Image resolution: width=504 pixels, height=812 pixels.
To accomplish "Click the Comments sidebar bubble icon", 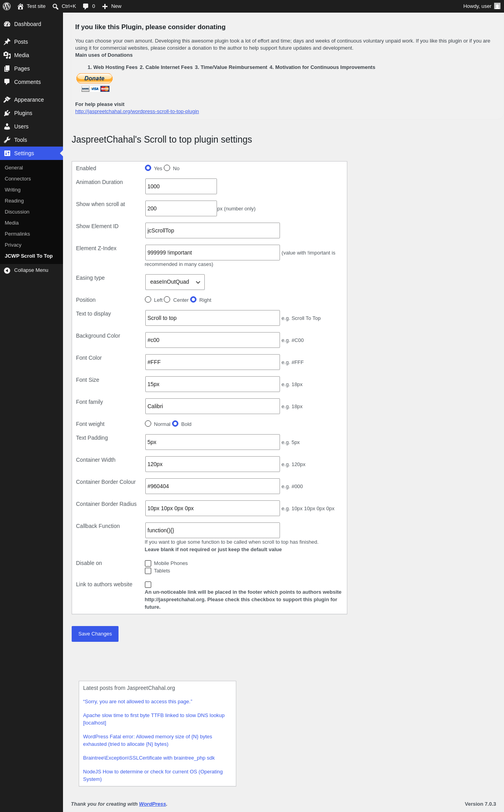I will tap(7, 82).
